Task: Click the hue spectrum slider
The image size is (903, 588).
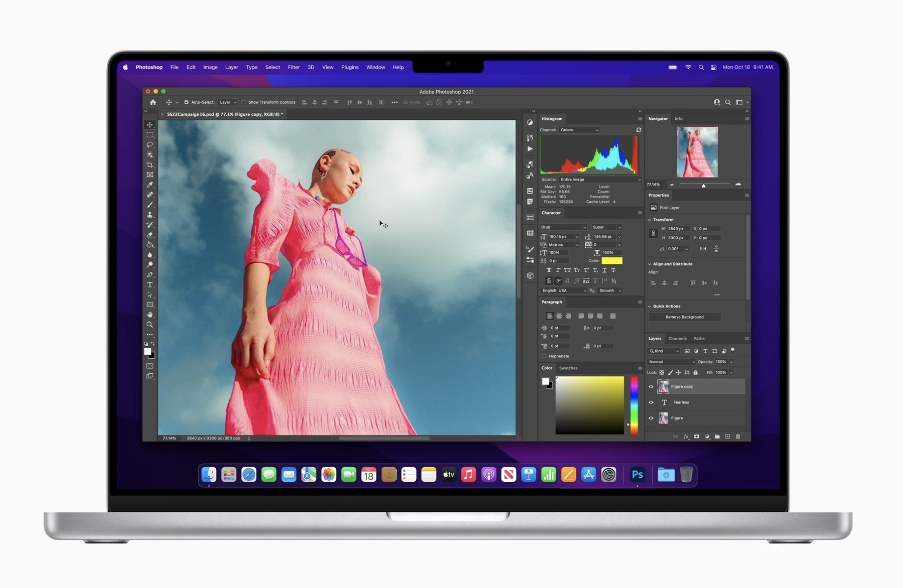Action: 634,405
